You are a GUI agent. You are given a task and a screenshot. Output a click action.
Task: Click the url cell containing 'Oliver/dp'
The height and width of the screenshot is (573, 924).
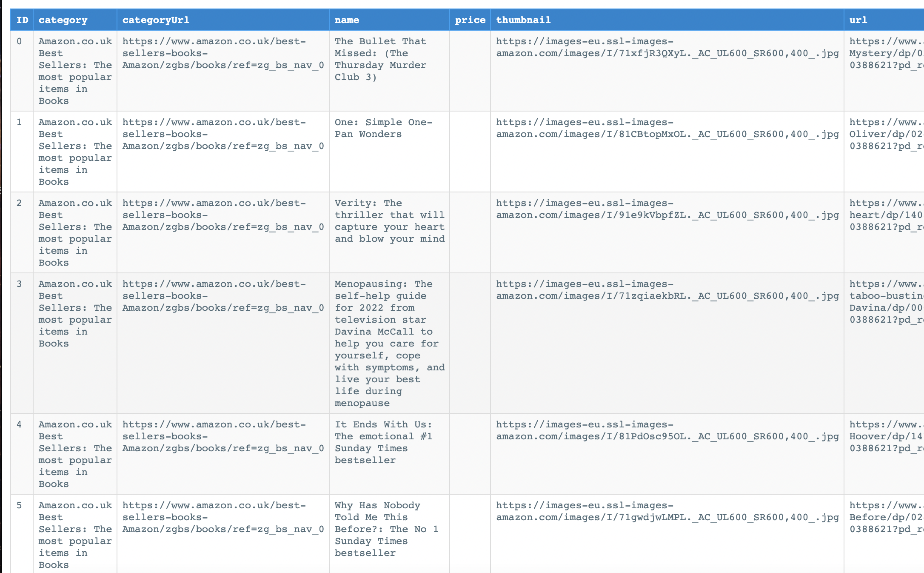884,152
